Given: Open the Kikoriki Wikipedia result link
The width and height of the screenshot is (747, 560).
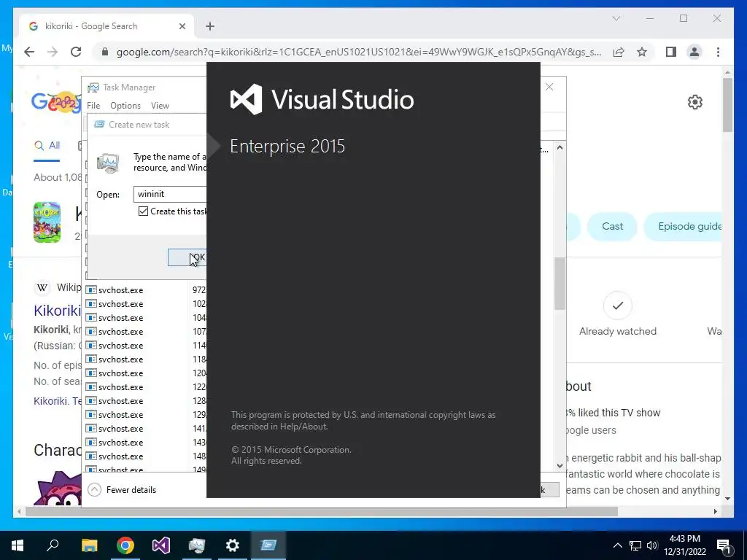Looking at the screenshot, I should (x=57, y=311).
